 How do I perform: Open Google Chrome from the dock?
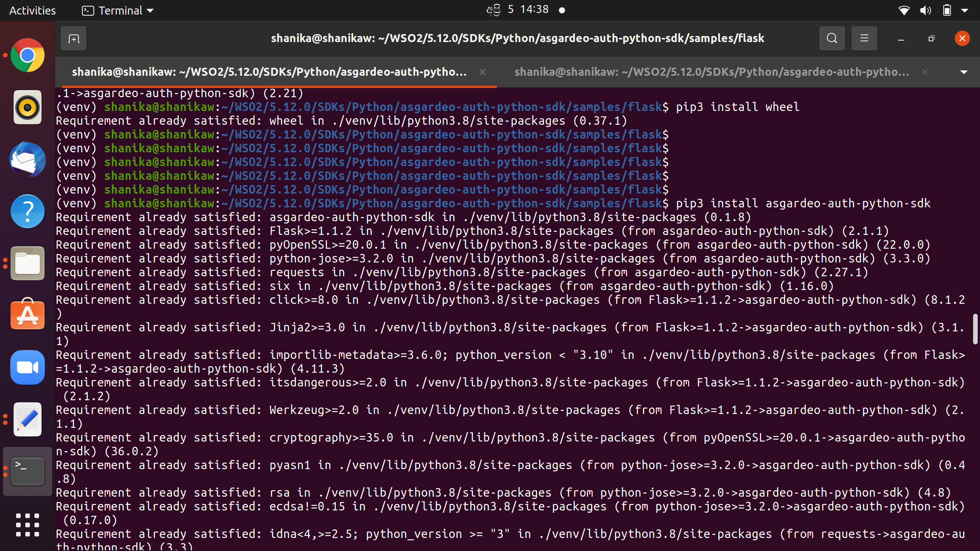pos(27,55)
